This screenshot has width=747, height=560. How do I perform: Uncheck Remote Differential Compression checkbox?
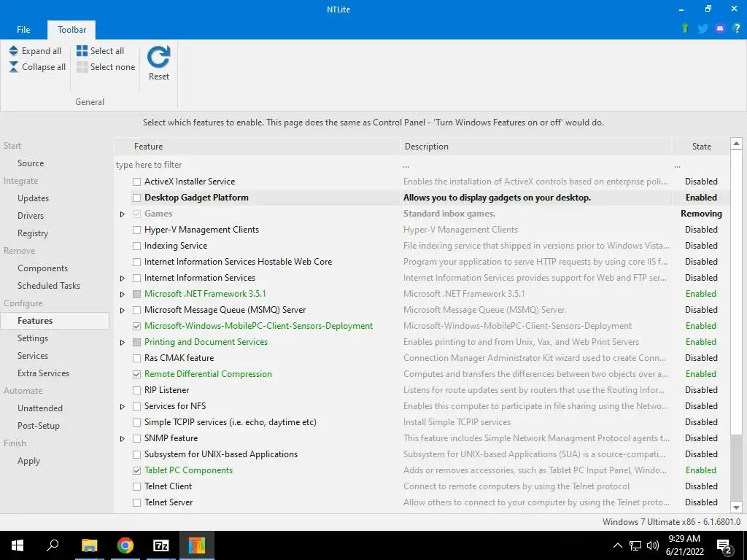(136, 374)
